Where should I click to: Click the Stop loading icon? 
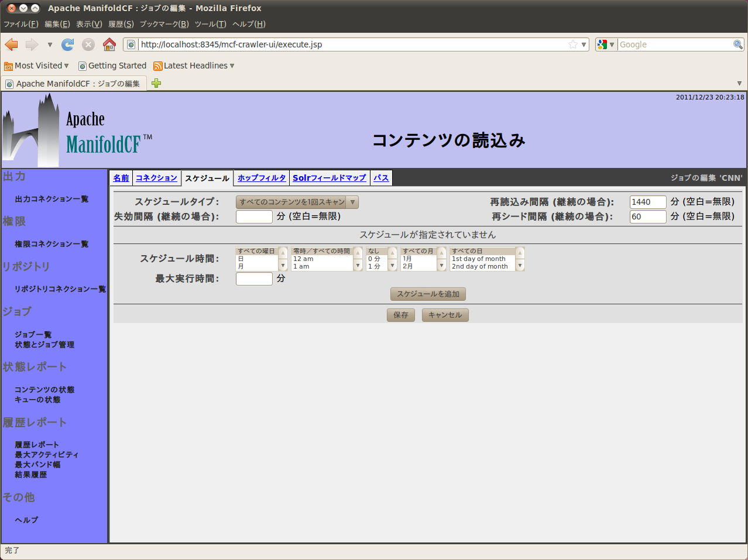[x=88, y=44]
